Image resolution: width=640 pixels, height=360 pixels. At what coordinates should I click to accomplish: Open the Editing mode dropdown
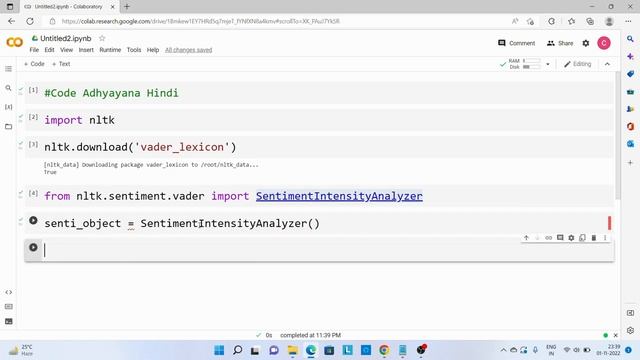[x=578, y=64]
